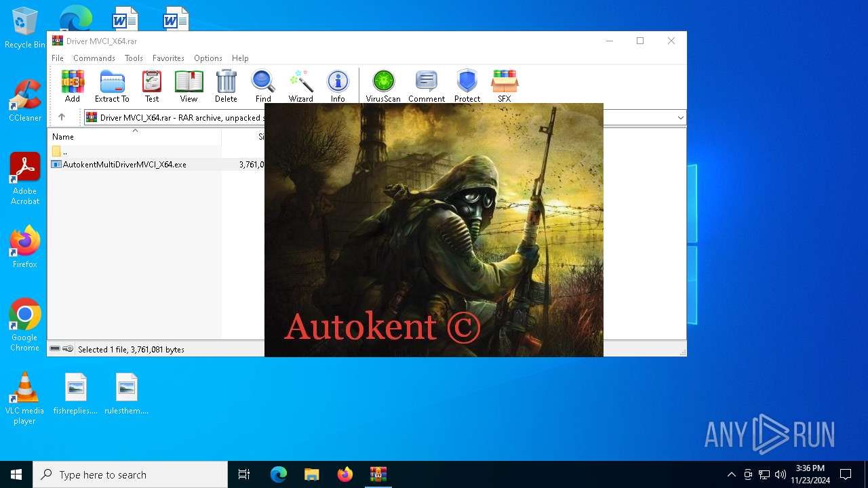Select the parent folder '..' row
Image resolution: width=868 pixels, height=488 pixels.
[157, 151]
